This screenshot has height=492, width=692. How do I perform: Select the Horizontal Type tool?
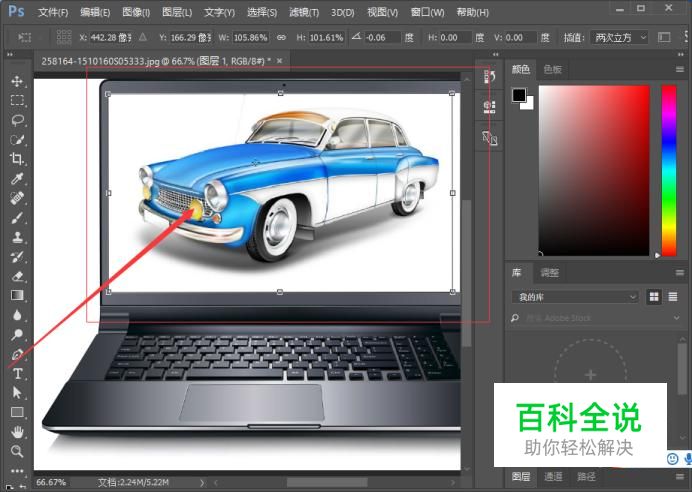coord(17,374)
